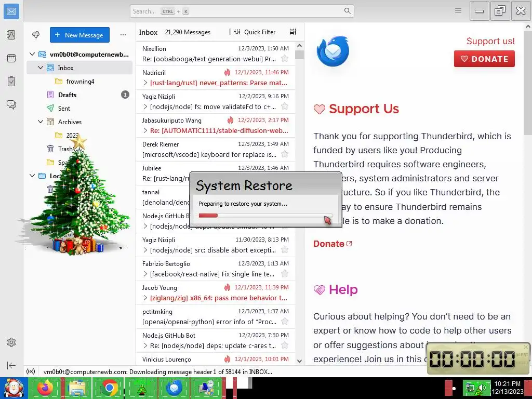Star Yagiz Nizipli validateFd message

pos(285,106)
